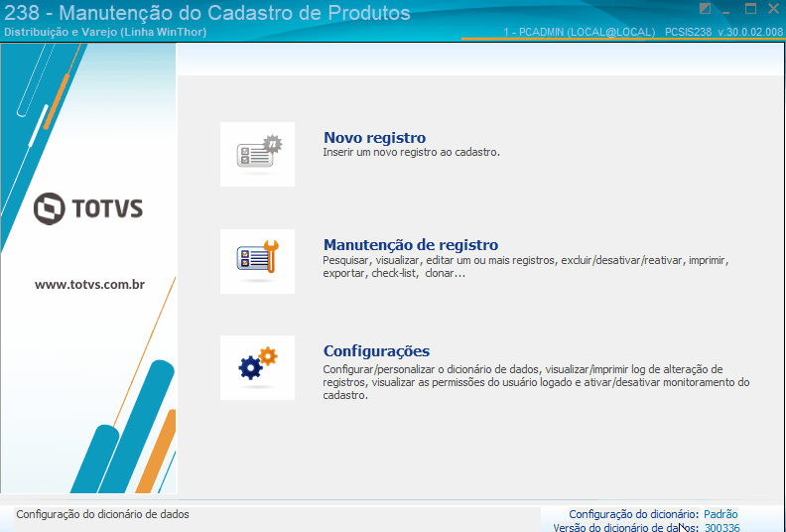Click the Configurações gears icon
The image size is (786, 532).
(x=258, y=367)
